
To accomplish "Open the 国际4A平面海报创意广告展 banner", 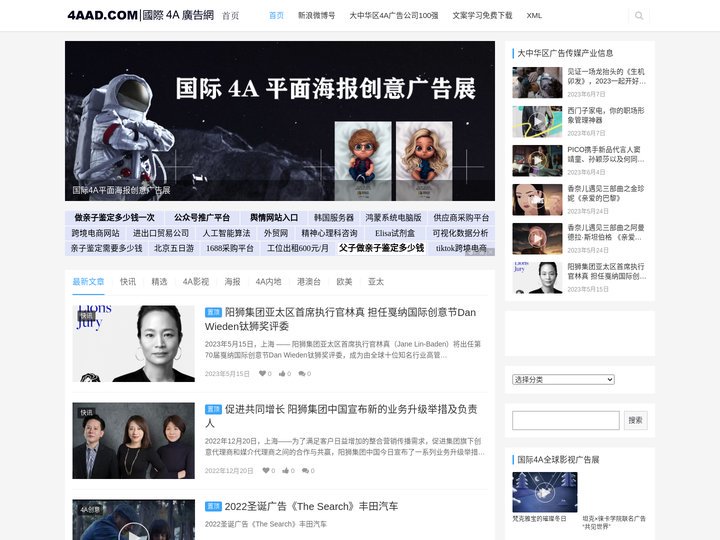I will (x=280, y=121).
